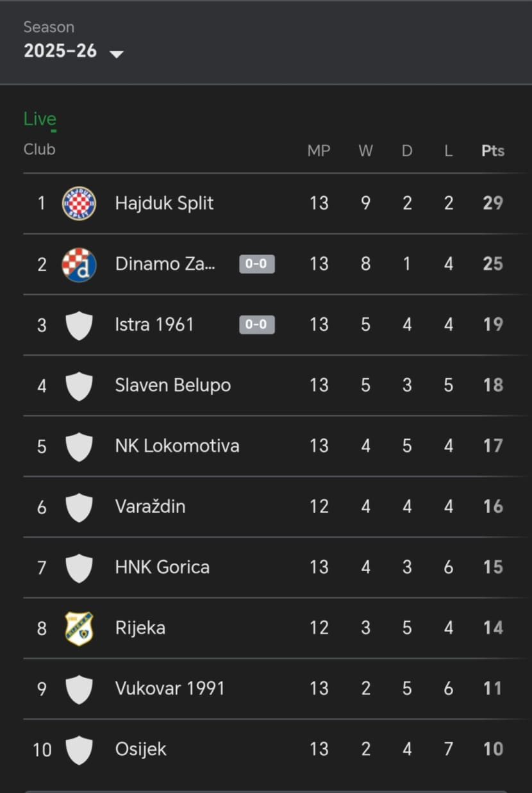The height and width of the screenshot is (793, 532).
Task: Open the Vukovar 1991 team link
Action: pos(170,689)
